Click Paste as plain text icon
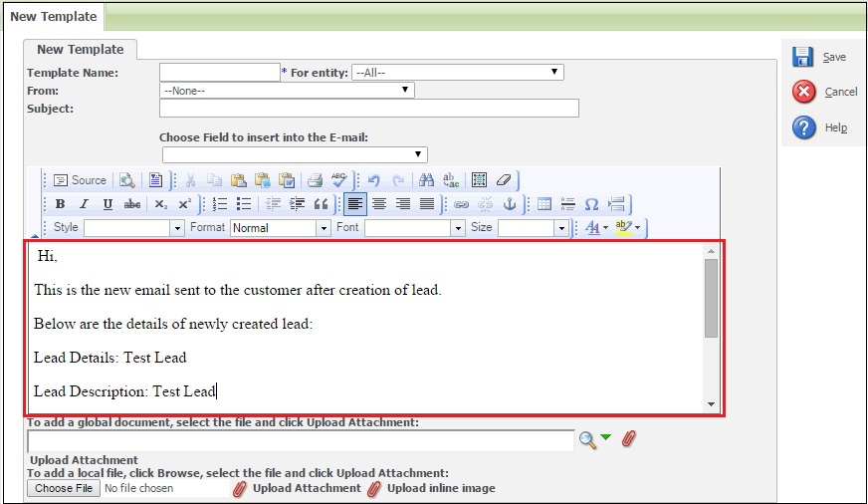 pyautogui.click(x=263, y=180)
